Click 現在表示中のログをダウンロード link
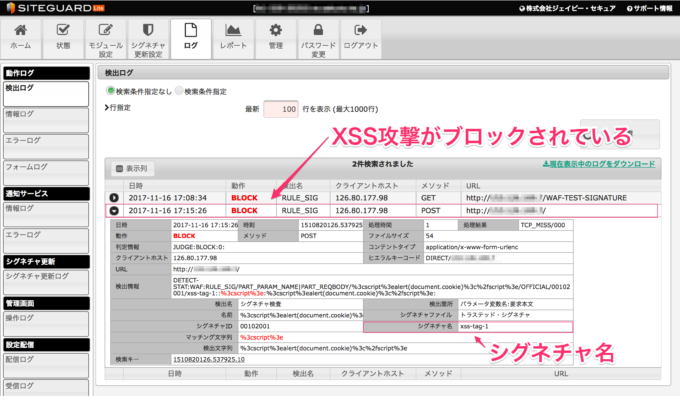 pos(598,164)
